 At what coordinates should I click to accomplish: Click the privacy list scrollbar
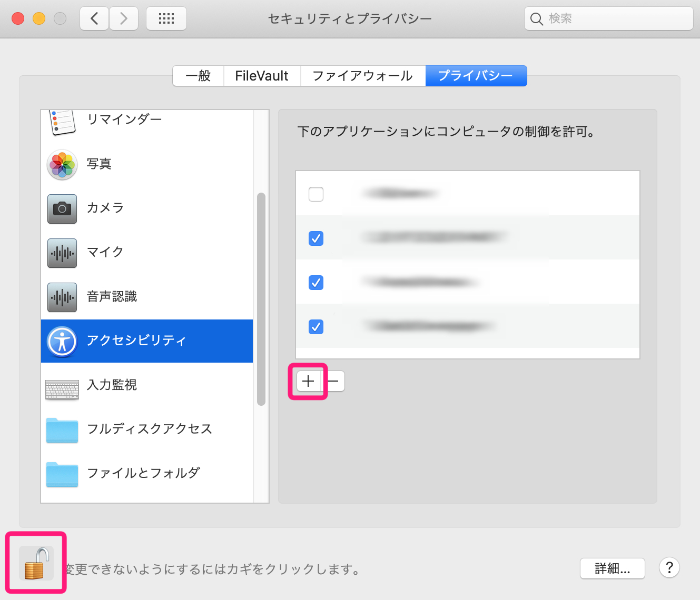coord(261,299)
